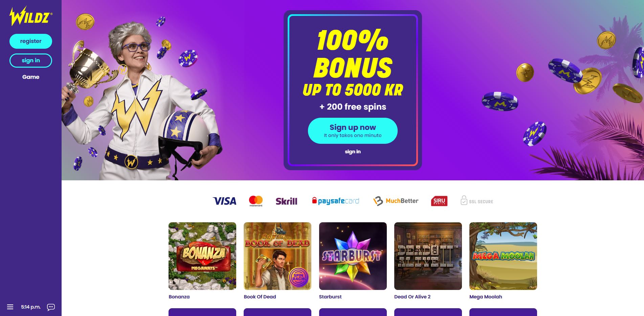Image resolution: width=644 pixels, height=316 pixels.
Task: Click the sidebar sign in button
Action: pos(31,61)
